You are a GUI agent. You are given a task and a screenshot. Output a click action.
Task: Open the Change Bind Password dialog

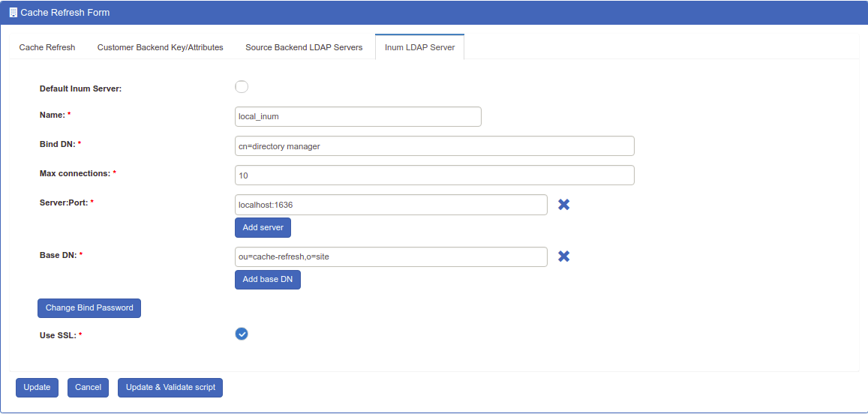click(x=89, y=307)
